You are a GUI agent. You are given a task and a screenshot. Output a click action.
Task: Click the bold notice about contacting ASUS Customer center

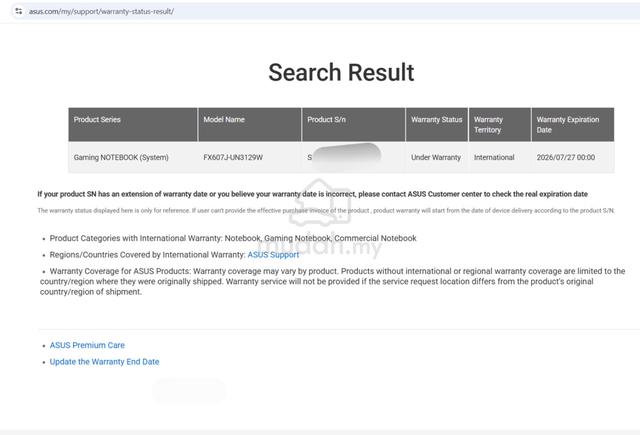[313, 194]
